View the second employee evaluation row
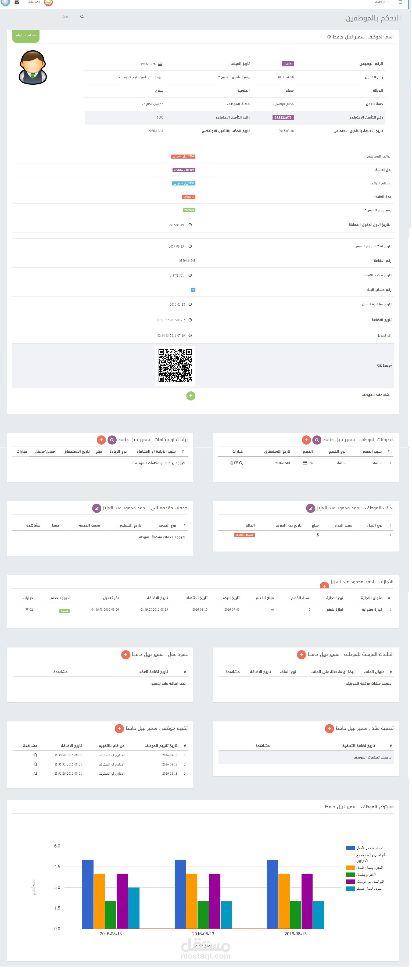This screenshot has width=412, height=980. 35,764
